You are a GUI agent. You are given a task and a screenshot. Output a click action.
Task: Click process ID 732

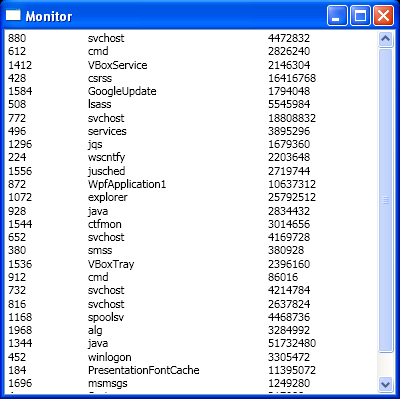click(17, 290)
